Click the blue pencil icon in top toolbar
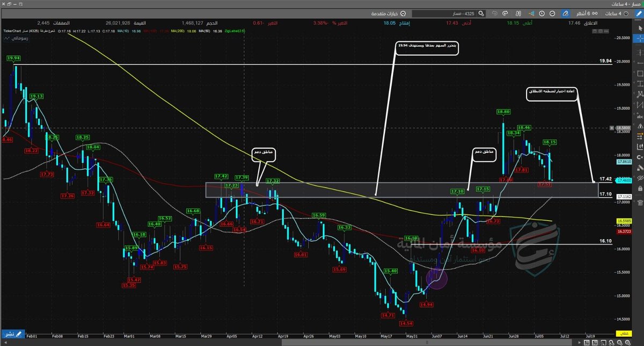 (x=639, y=13)
